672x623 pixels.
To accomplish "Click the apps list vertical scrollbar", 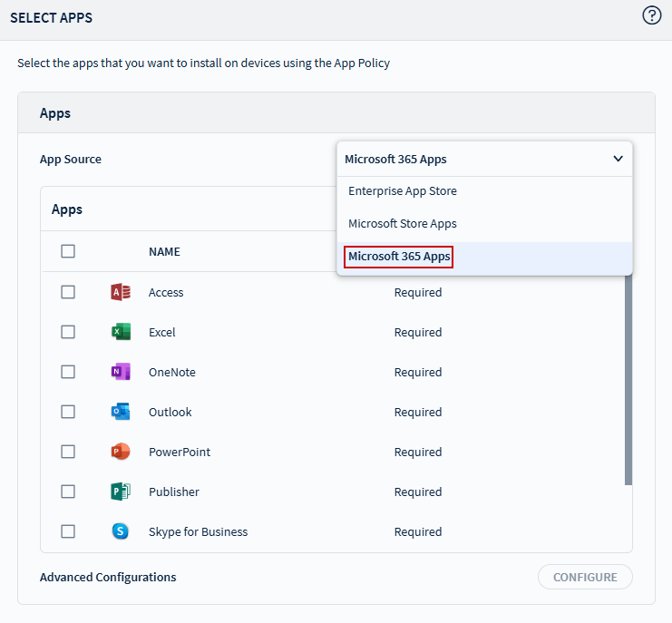I will click(628, 381).
